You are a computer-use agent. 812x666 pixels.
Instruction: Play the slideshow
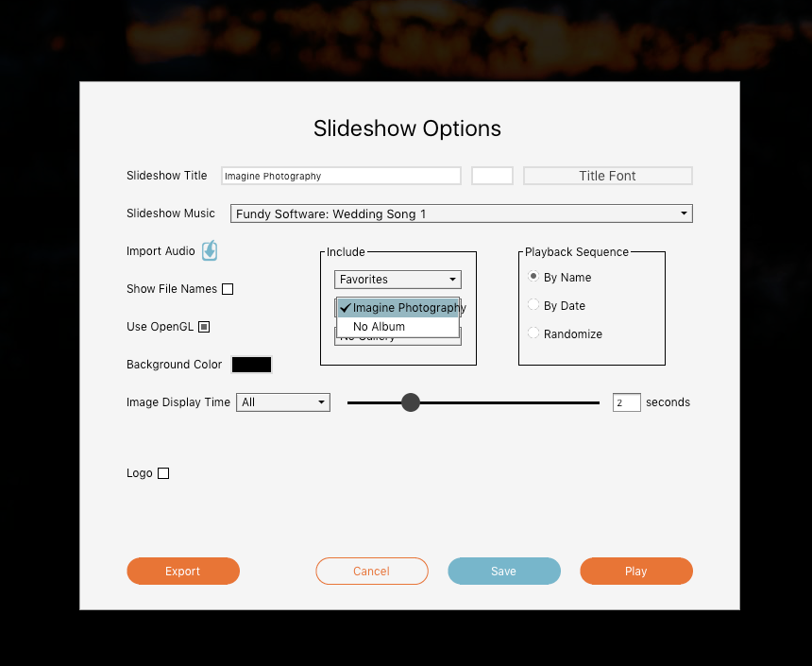(x=636, y=572)
